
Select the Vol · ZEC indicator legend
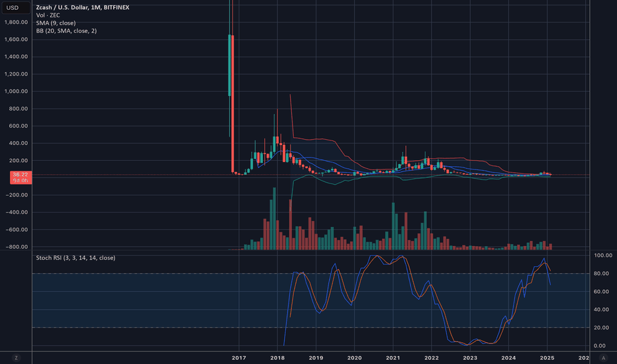[48, 15]
